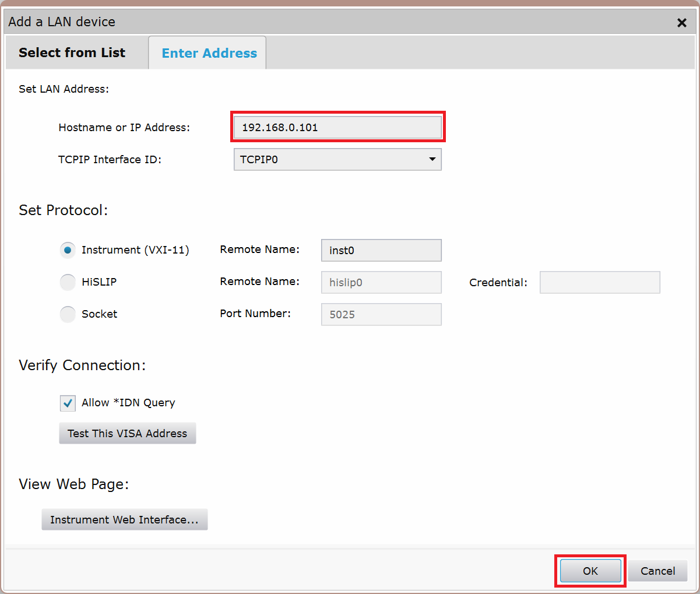Open the Enter Address tab
700x594 pixels.
[x=209, y=53]
